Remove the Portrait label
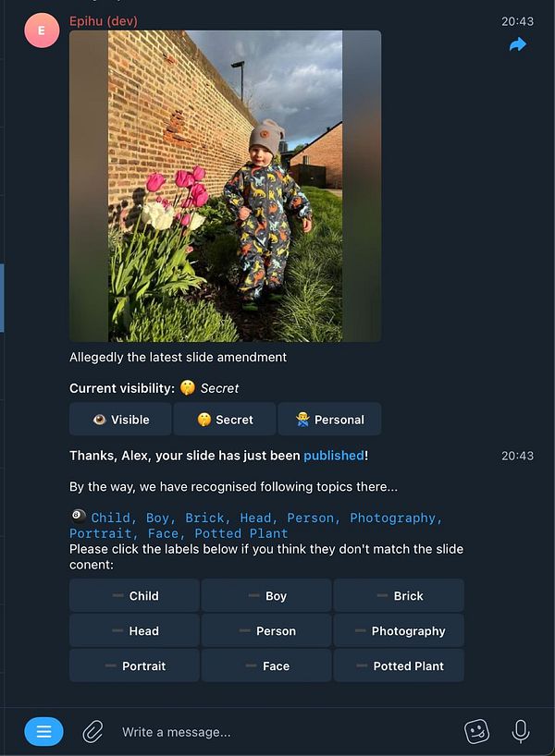The height and width of the screenshot is (756, 555). (x=134, y=665)
